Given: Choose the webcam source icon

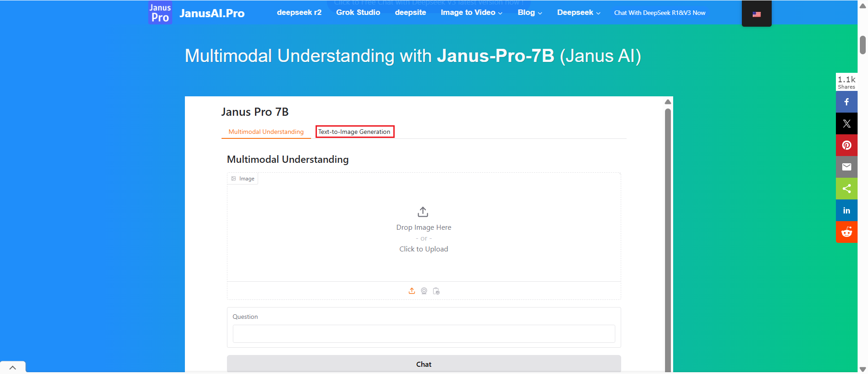Looking at the screenshot, I should (424, 291).
